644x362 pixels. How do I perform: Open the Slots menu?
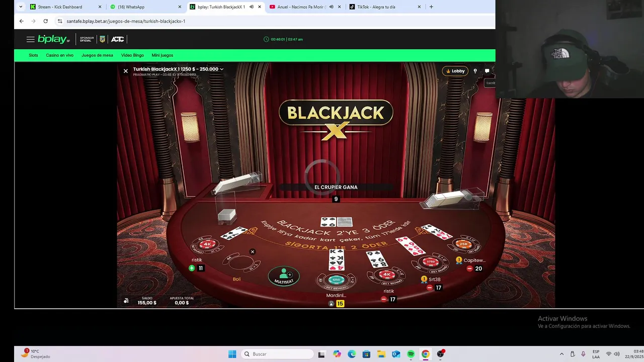click(x=33, y=55)
